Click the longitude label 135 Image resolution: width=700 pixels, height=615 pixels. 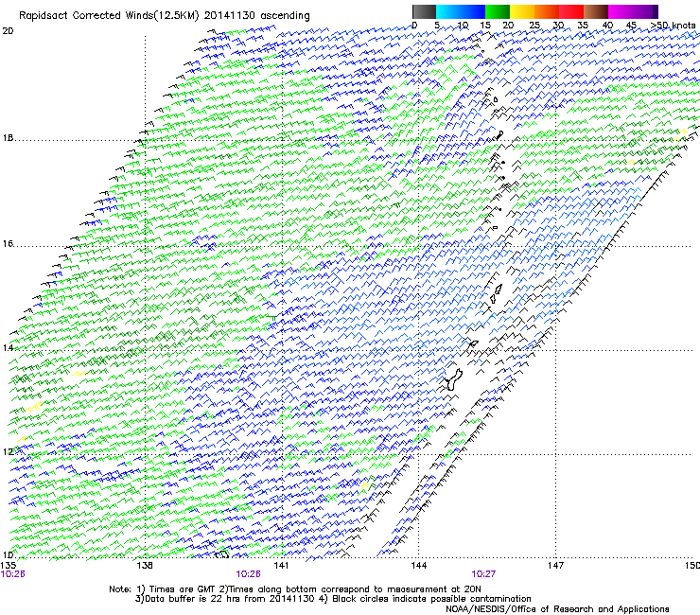(x=9, y=566)
